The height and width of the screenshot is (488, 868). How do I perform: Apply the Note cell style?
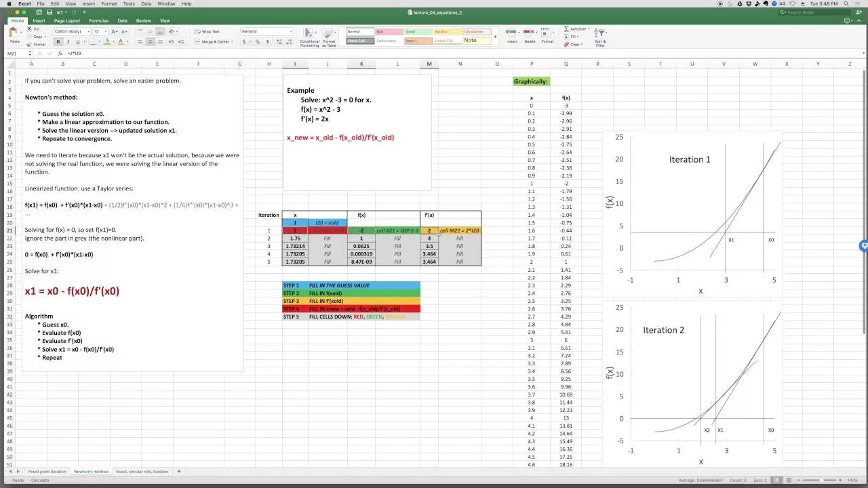(477, 40)
